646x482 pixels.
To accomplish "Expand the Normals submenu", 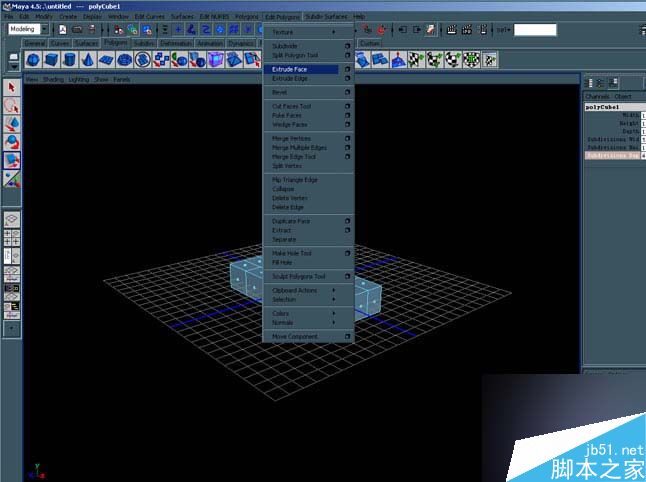I will pyautogui.click(x=303, y=323).
